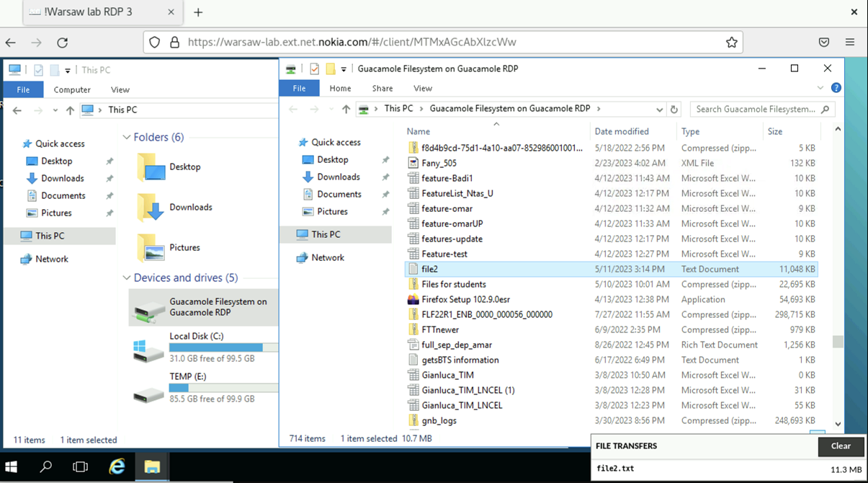Select Documents in Guacamole Filesystem navigation pane

tap(339, 195)
